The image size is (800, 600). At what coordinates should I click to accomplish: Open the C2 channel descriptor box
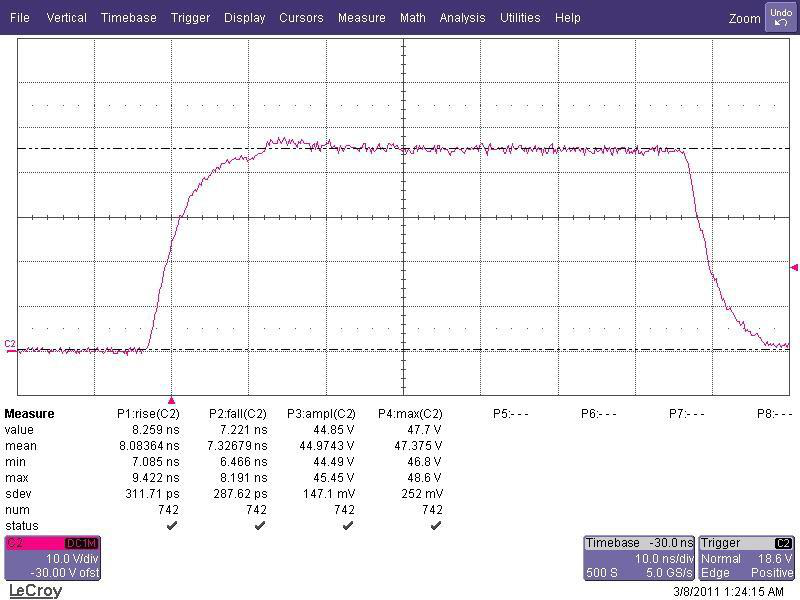[53, 558]
